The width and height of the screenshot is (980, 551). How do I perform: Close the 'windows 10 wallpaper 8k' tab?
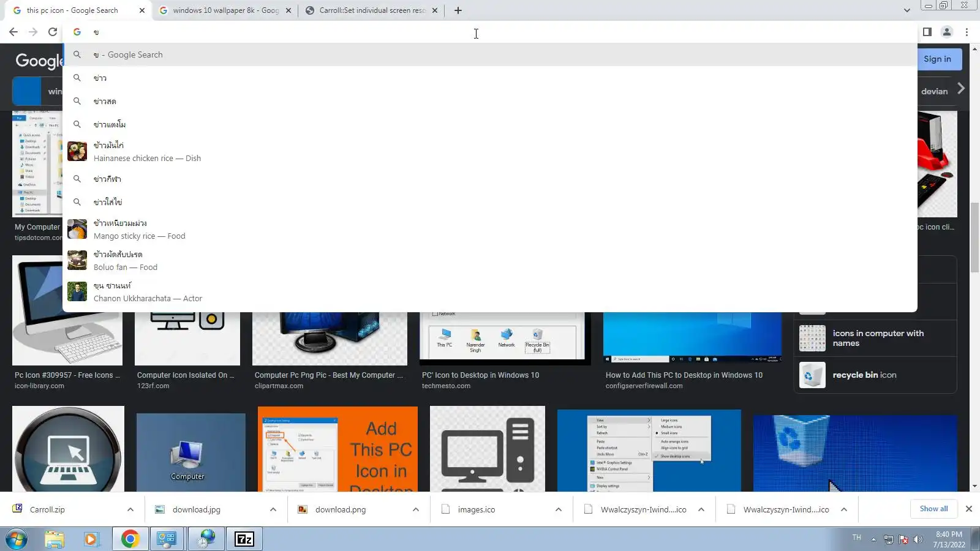(x=288, y=10)
